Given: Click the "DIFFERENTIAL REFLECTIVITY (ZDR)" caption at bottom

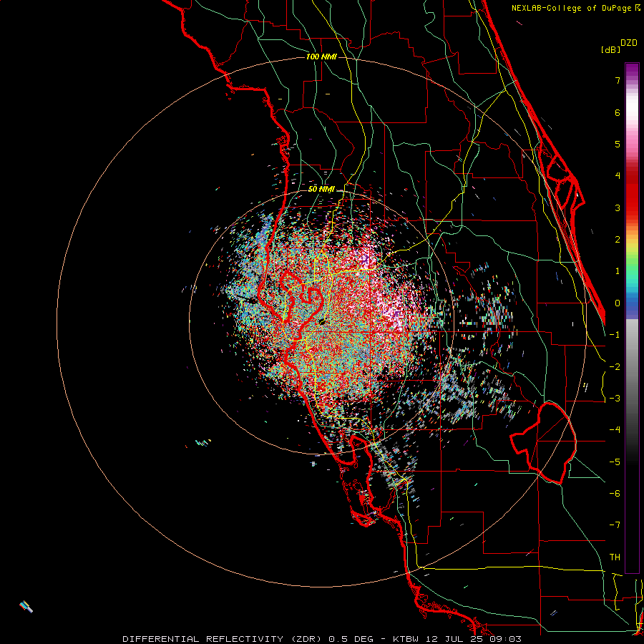Looking at the screenshot, I should (222, 639).
